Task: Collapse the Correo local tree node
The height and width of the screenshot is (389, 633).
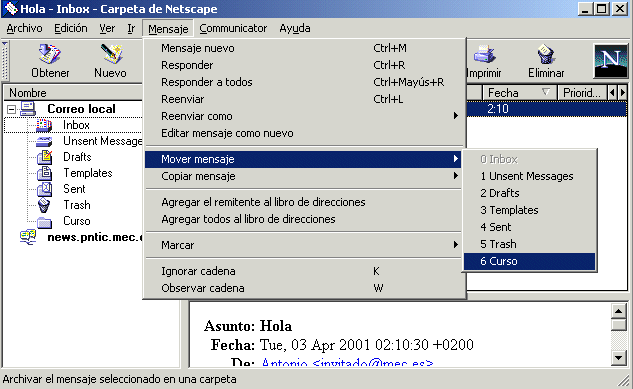Action: [x=12, y=109]
